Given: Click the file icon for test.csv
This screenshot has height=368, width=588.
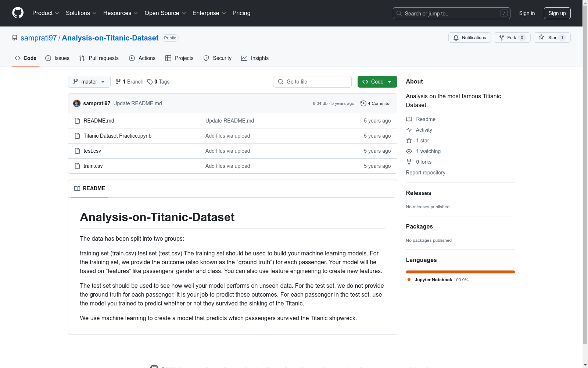Looking at the screenshot, I should (x=77, y=151).
